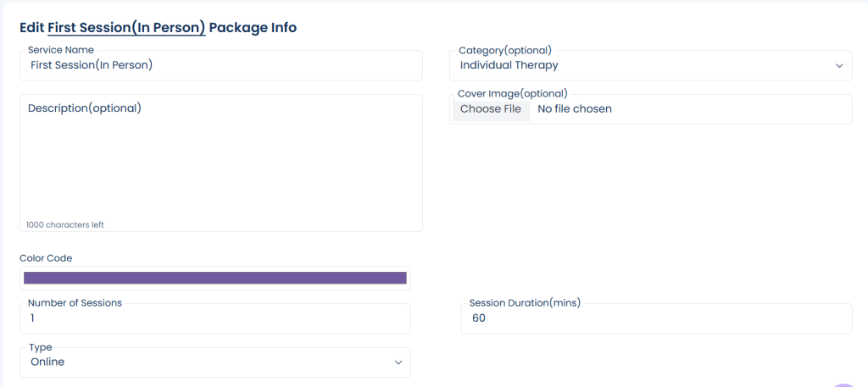Screen dimensions: 868x387
Task: Open the underlined First Session(In Person) title link
Action: coord(126,28)
